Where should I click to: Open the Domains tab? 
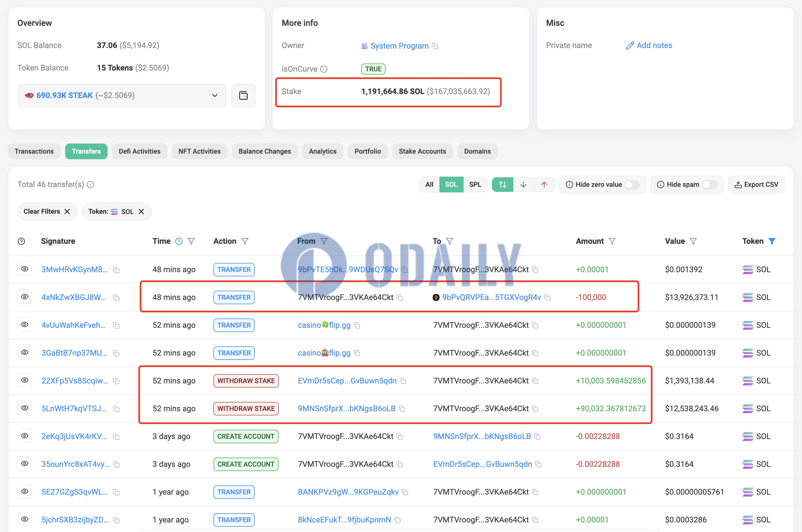[x=477, y=151]
